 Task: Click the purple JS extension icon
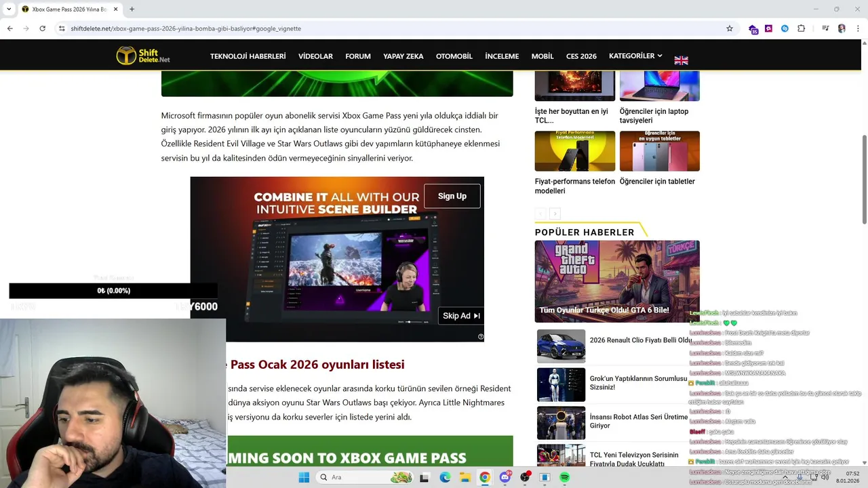pyautogui.click(x=753, y=29)
